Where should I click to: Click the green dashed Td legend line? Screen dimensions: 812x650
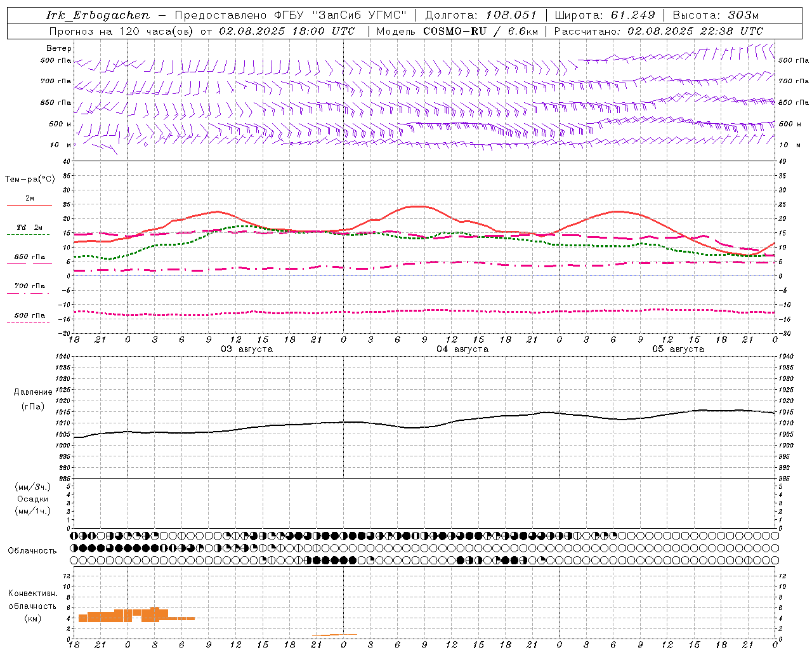tap(28, 235)
